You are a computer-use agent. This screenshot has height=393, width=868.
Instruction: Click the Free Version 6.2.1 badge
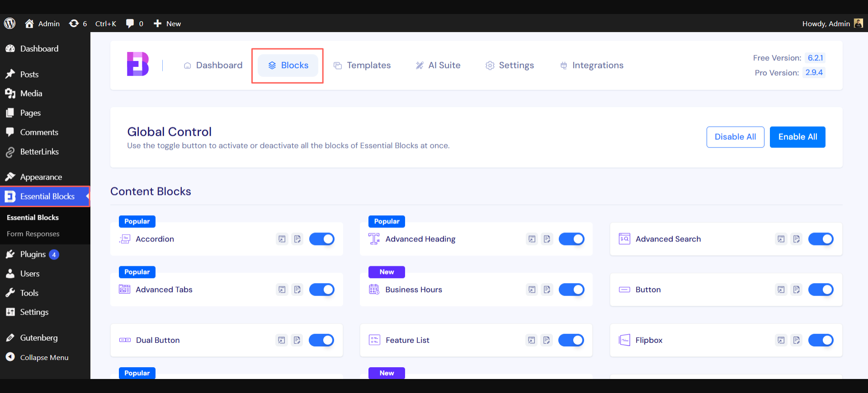[815, 58]
